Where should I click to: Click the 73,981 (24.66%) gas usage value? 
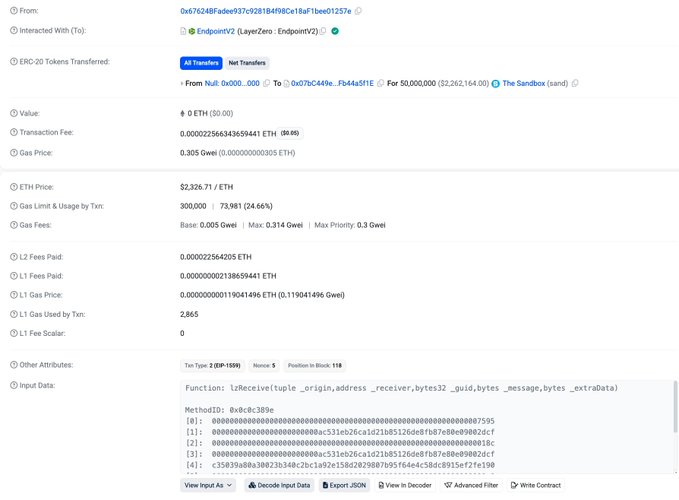[x=246, y=206]
